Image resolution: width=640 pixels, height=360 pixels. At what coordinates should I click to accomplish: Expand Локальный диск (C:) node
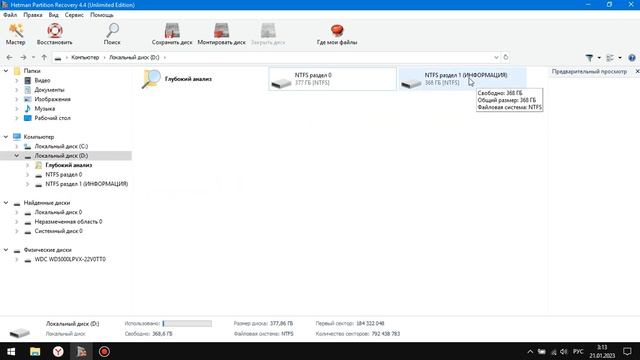click(x=17, y=146)
